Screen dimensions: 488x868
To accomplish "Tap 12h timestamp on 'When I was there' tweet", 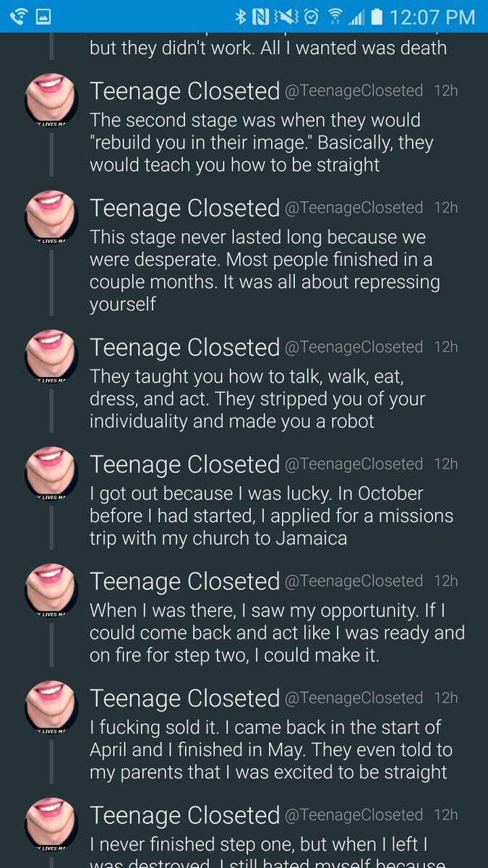I will point(445,581).
